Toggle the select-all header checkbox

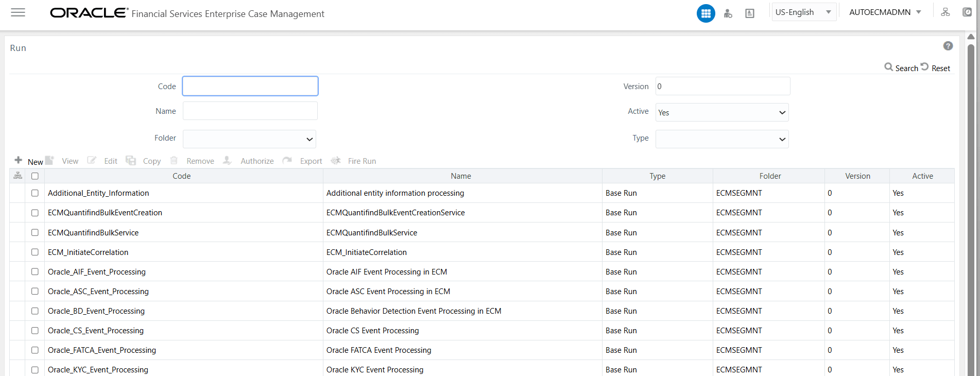tap(35, 176)
